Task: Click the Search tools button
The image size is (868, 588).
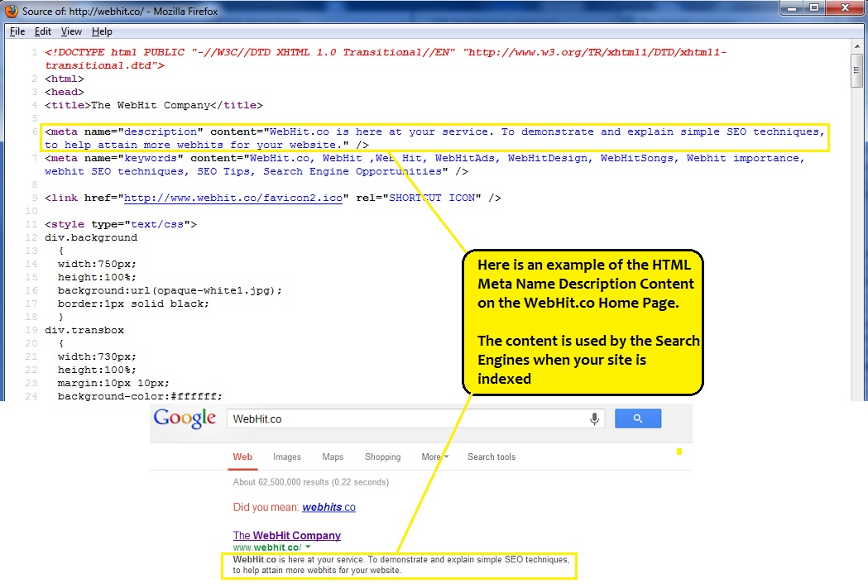Action: tap(491, 457)
